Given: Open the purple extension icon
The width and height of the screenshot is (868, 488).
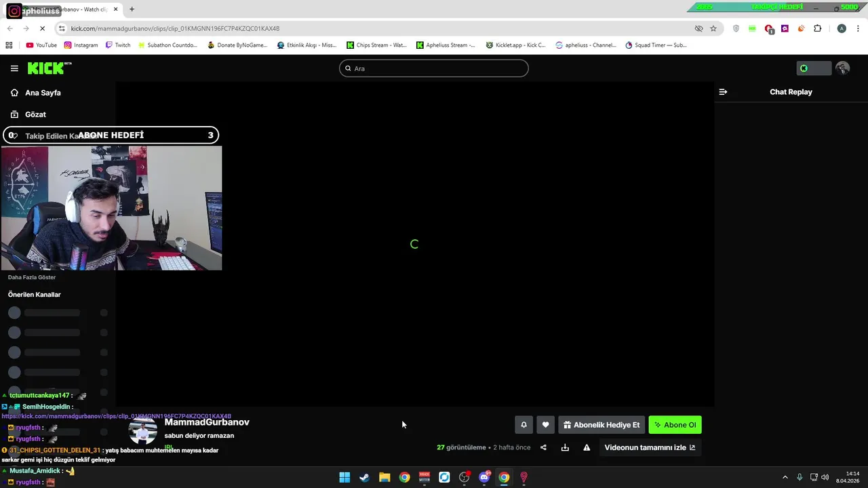Looking at the screenshot, I should (785, 28).
